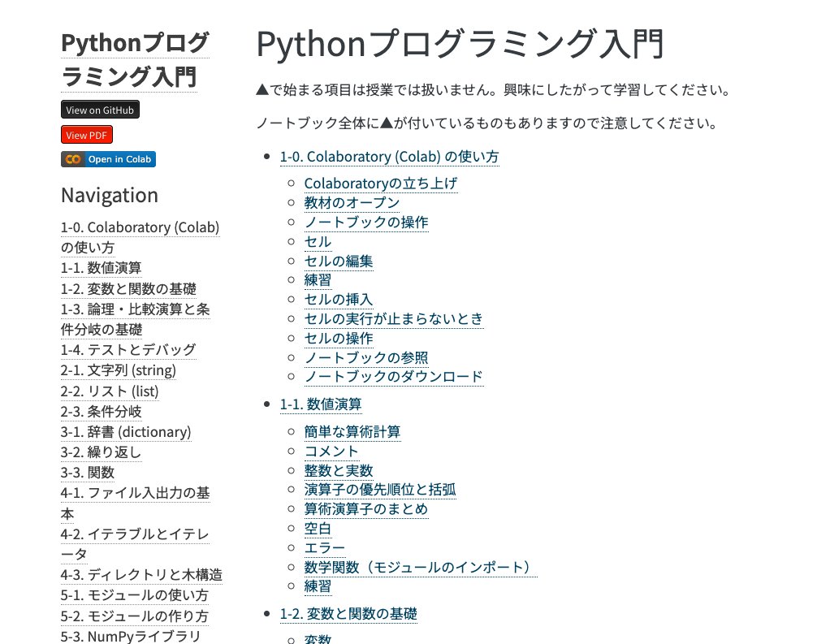Open the エラー link

coord(325,548)
